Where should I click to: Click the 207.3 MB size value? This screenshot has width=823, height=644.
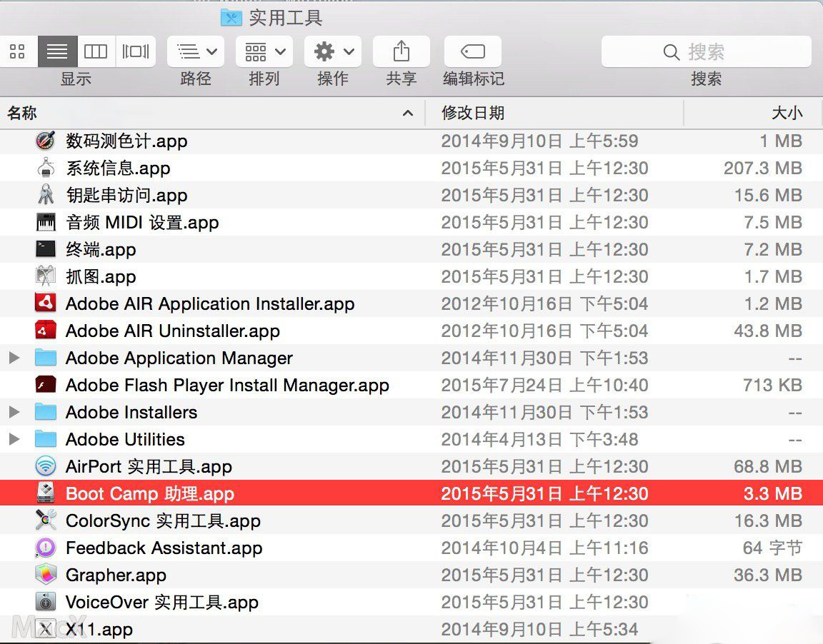click(763, 168)
